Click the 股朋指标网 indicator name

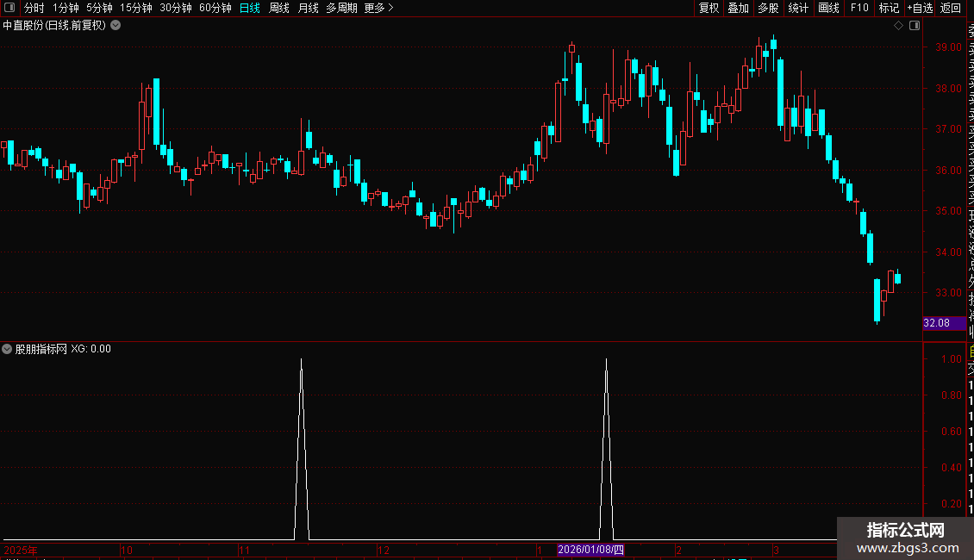41,349
